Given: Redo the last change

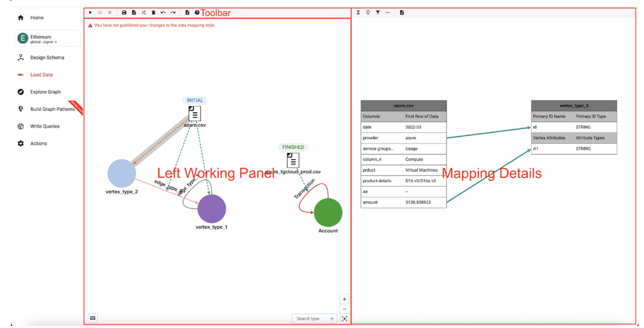Looking at the screenshot, I should coord(173,12).
